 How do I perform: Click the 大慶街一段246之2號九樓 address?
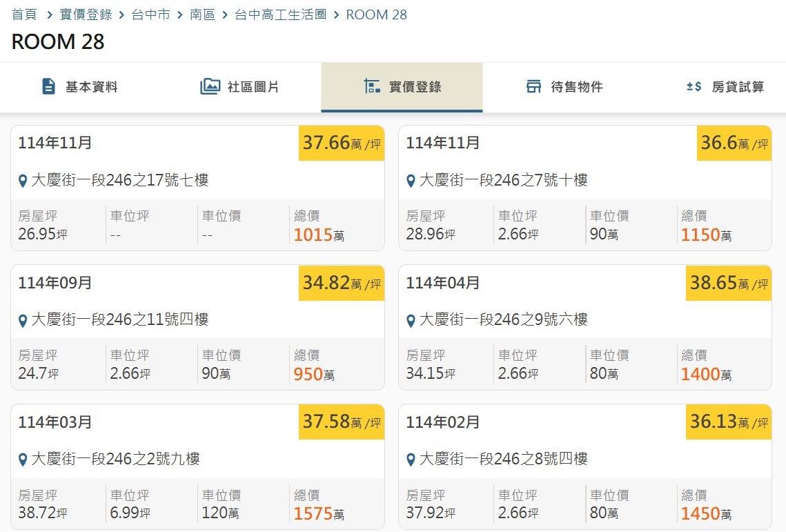pyautogui.click(x=116, y=460)
